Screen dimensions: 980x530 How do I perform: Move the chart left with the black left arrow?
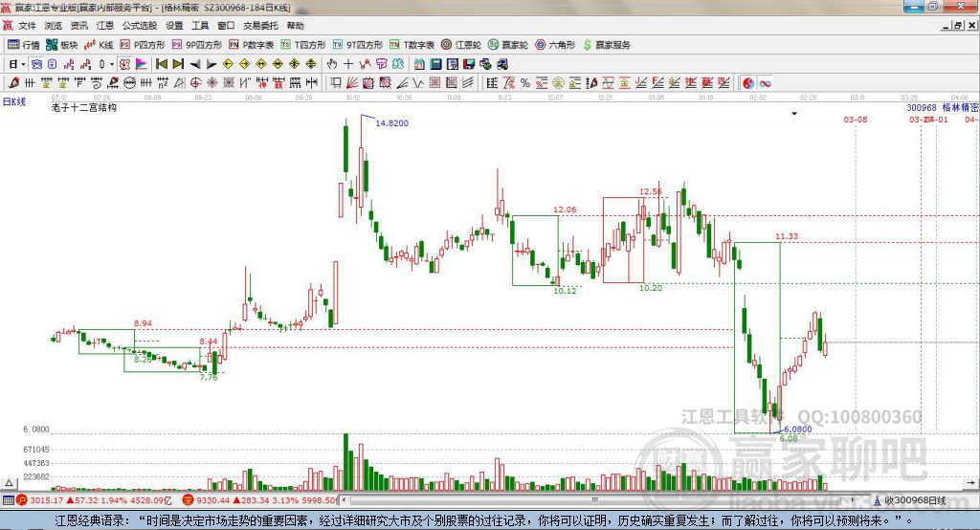click(x=195, y=64)
